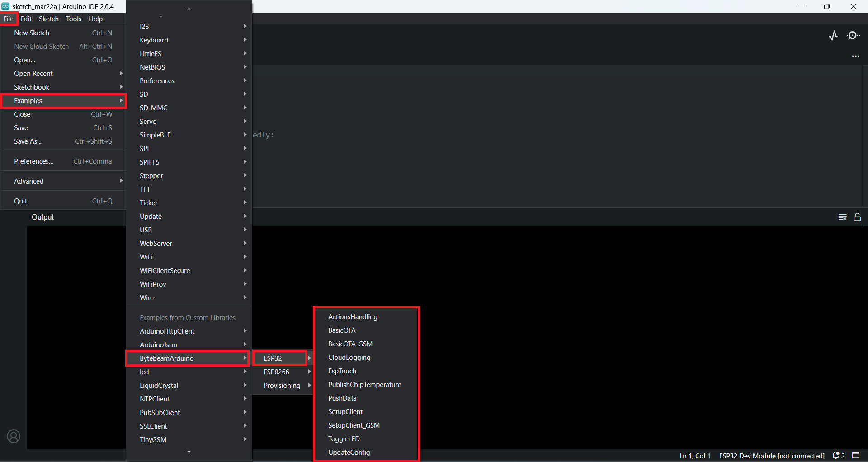This screenshot has height=462, width=868.
Task: Expand the Advanced submenu
Action: point(63,181)
